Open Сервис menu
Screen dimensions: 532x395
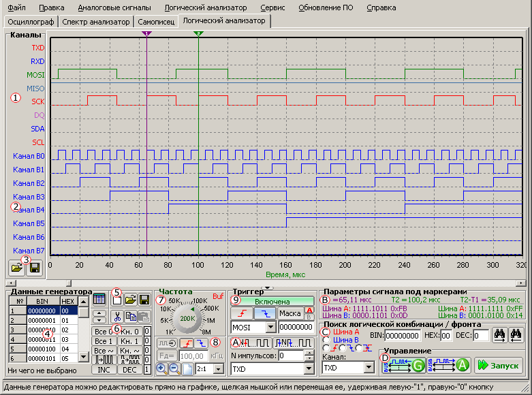pyautogui.click(x=272, y=7)
